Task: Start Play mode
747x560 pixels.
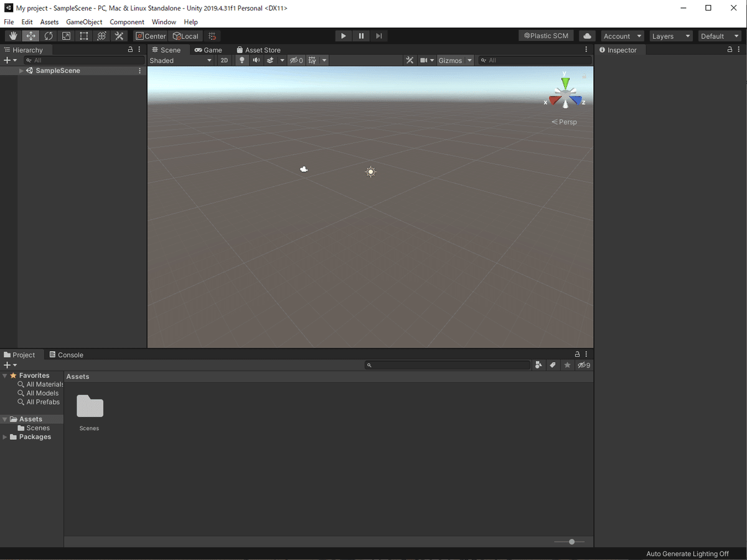Action: pos(343,36)
